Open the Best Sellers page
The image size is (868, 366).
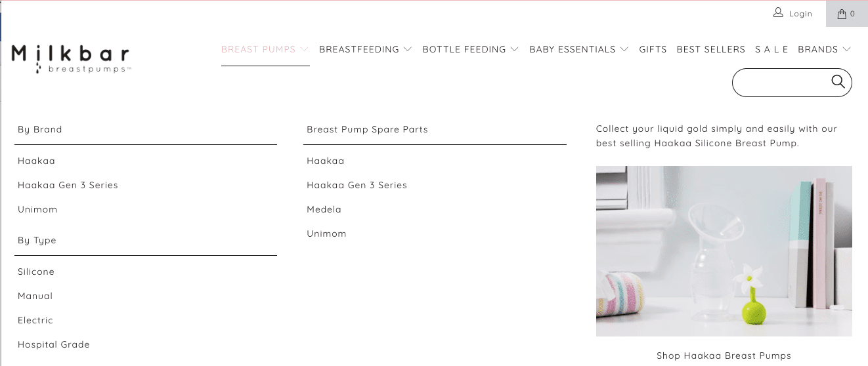point(710,49)
